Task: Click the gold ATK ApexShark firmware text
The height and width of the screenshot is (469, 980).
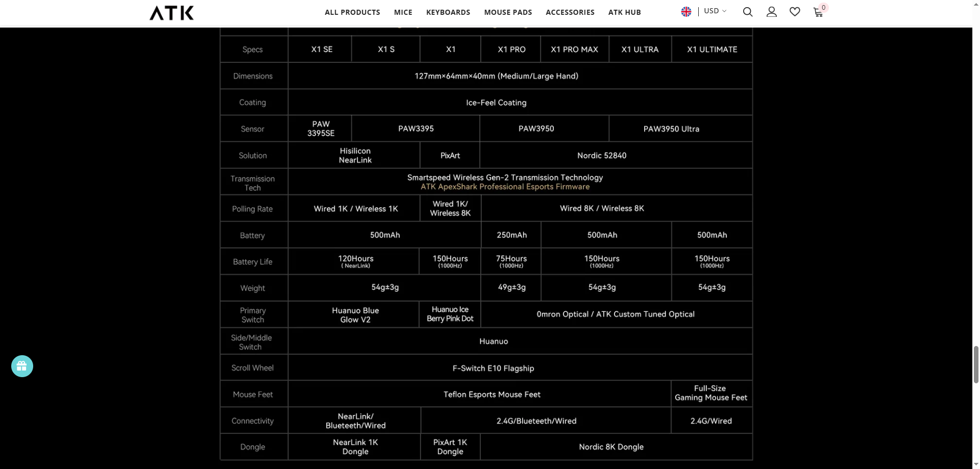Action: 505,187
